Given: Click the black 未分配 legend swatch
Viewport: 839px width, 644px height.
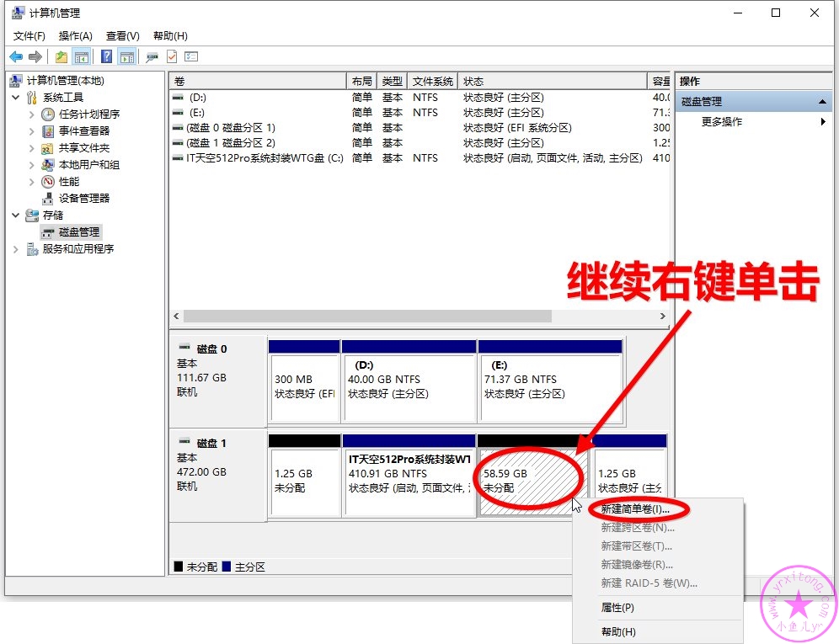Looking at the screenshot, I should pyautogui.click(x=179, y=567).
